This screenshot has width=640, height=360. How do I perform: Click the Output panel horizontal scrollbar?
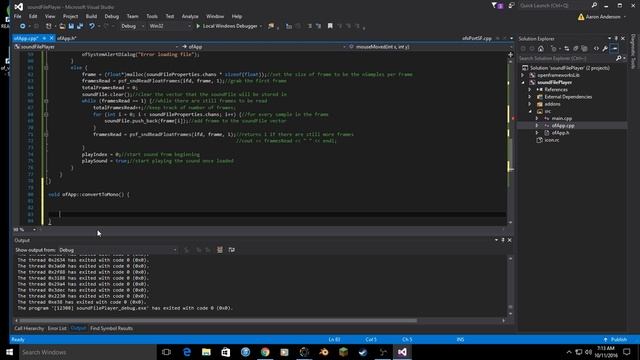coord(218,320)
